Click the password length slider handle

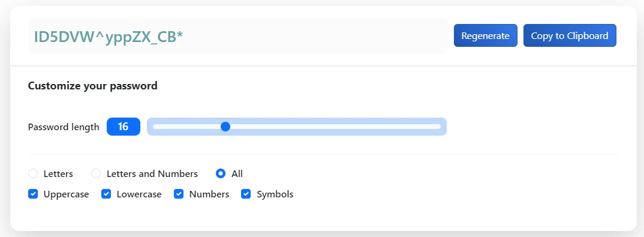point(225,127)
